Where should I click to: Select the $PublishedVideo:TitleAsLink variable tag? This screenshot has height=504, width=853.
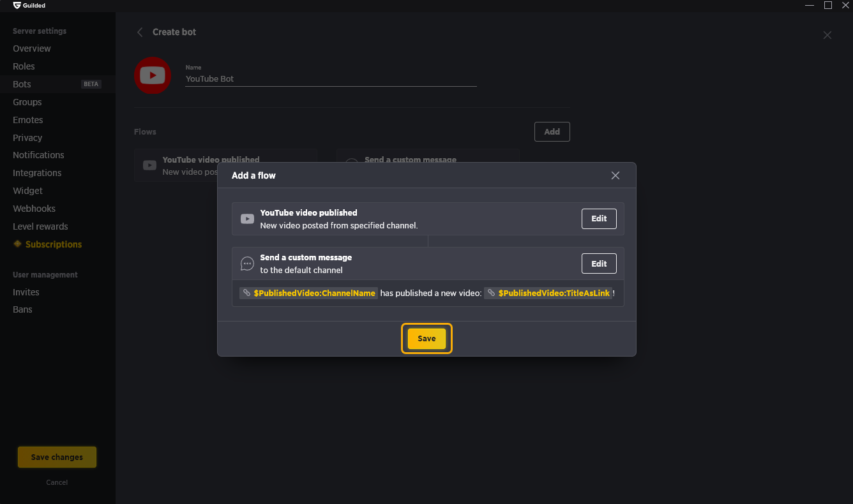[548, 293]
